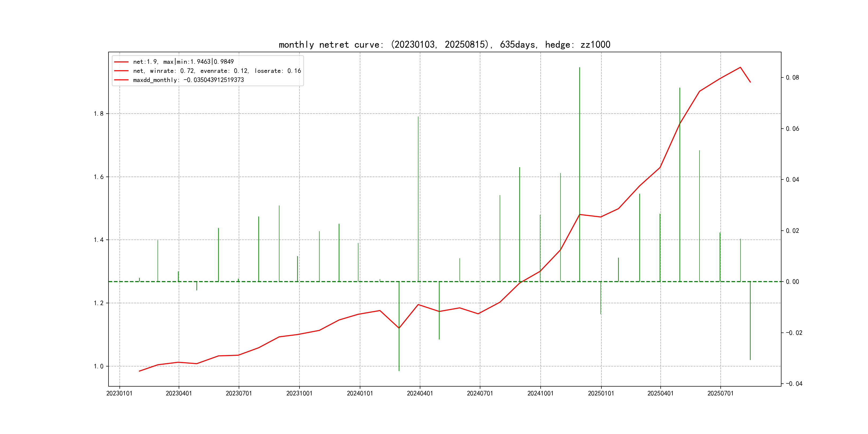The width and height of the screenshot is (868, 434).
Task: Click the red line swatch beside maxdd_monthly
Action: click(121, 80)
